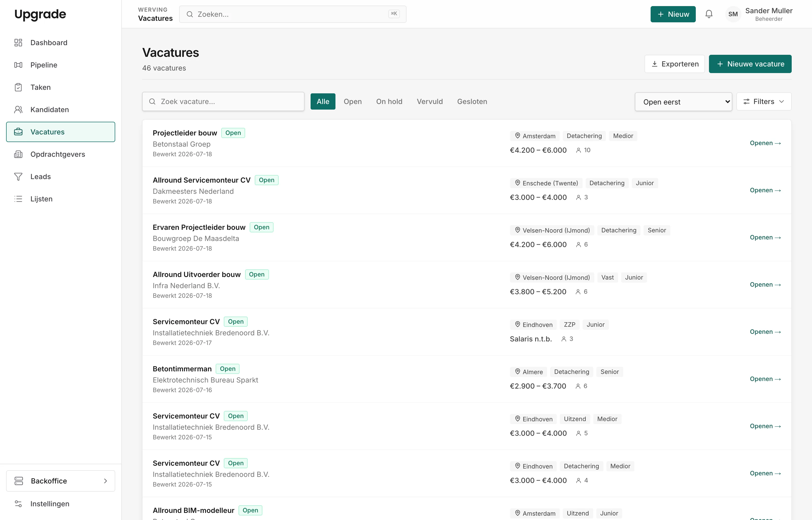The width and height of the screenshot is (812, 520).
Task: Click Openen for Ervaren Projectleider bouw
Action: point(765,237)
